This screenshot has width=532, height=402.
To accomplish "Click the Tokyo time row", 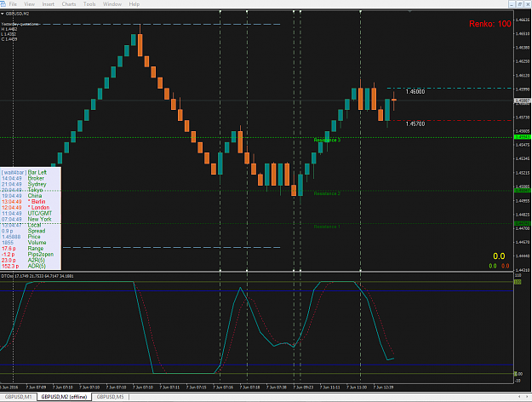I will [22, 190].
